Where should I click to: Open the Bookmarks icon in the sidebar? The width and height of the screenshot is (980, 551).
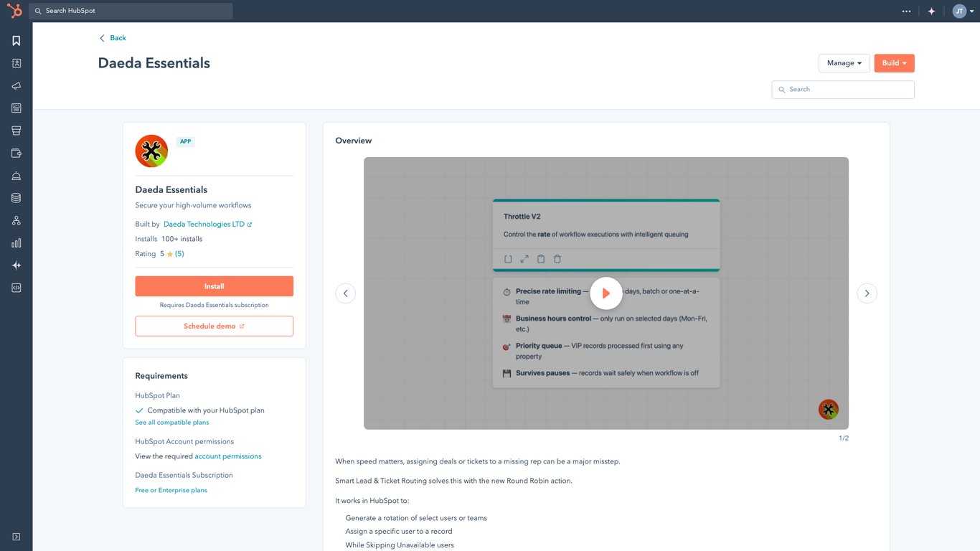16,40
